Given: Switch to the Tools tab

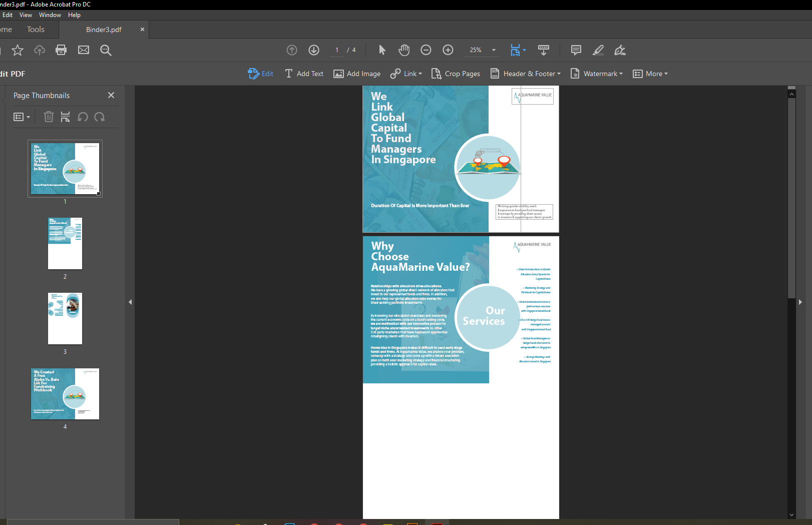Looking at the screenshot, I should (36, 29).
